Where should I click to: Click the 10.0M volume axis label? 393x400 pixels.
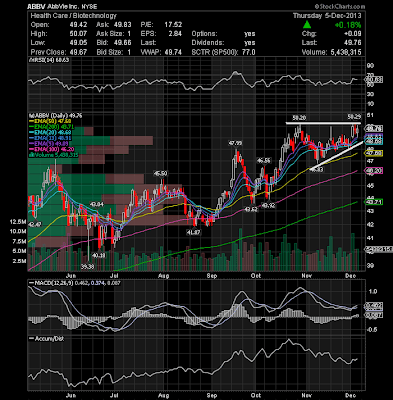pos(19,231)
